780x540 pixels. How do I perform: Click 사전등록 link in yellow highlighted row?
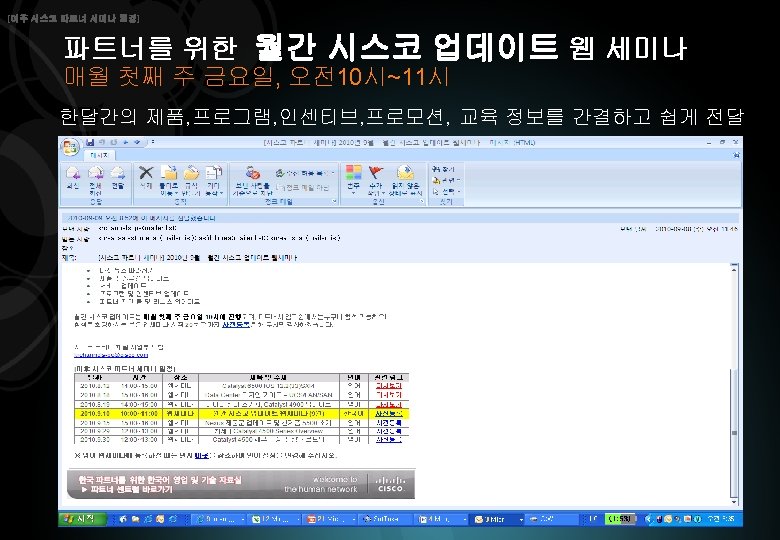point(389,413)
